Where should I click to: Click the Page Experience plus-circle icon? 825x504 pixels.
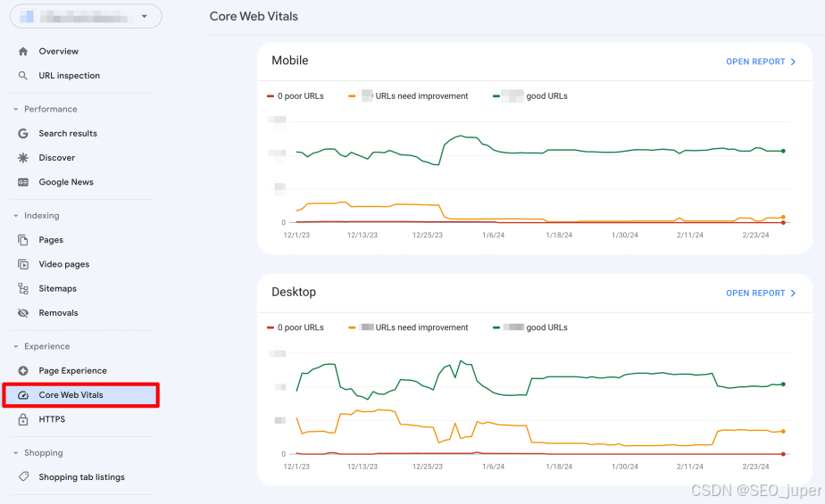(22, 370)
